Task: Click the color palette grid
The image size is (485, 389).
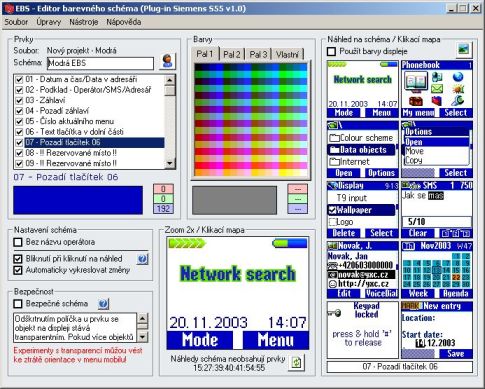Action: (x=251, y=120)
